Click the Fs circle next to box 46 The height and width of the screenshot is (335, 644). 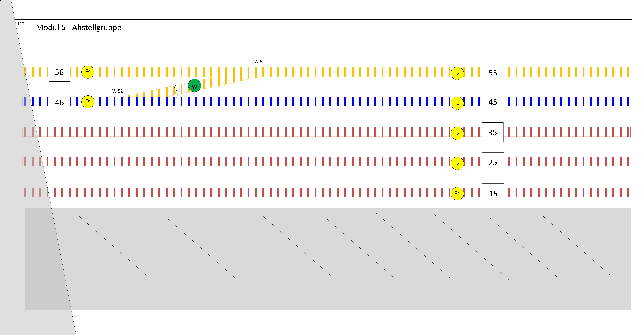88,102
